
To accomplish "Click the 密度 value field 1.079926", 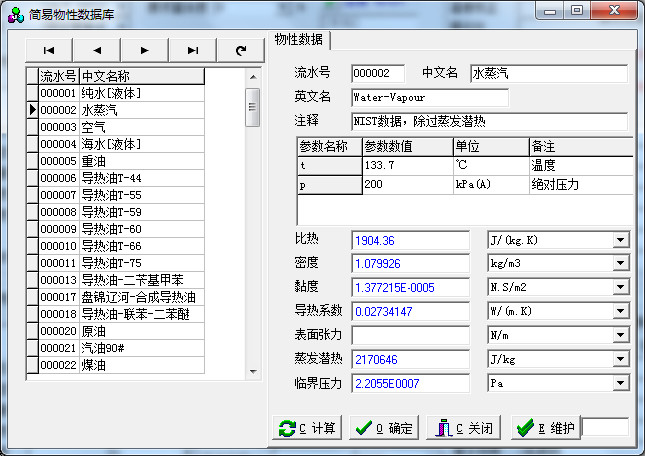I will click(x=410, y=263).
